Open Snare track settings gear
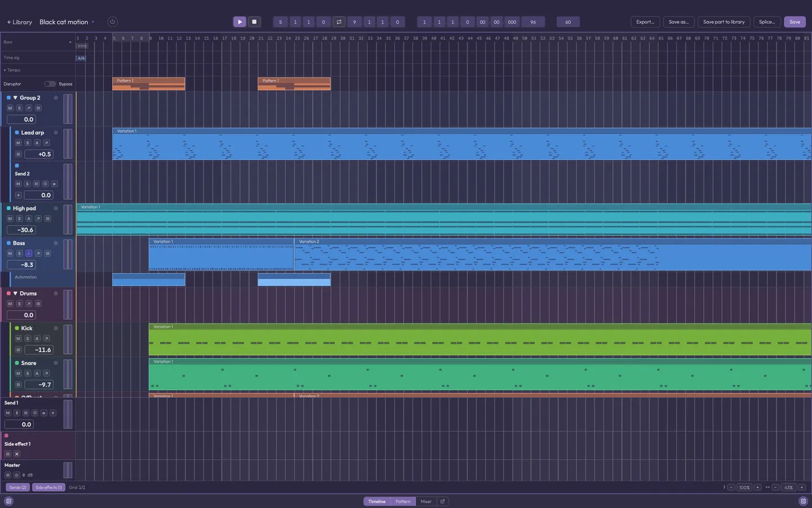 [x=56, y=363]
